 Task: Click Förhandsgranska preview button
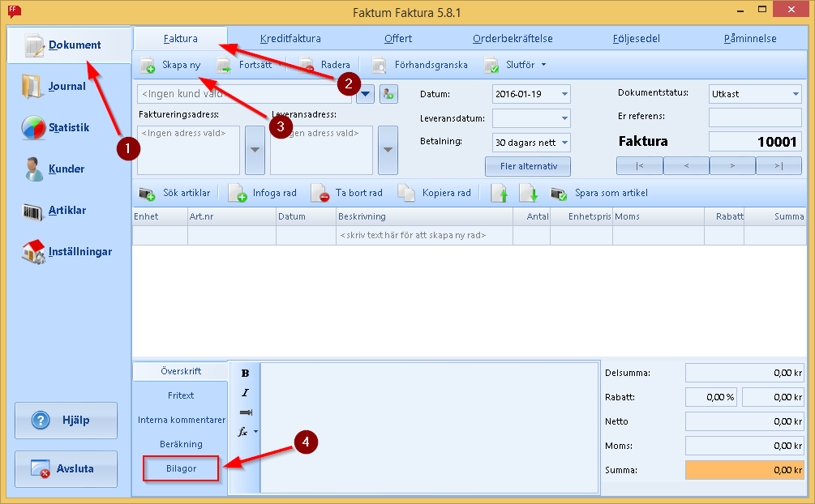[420, 65]
